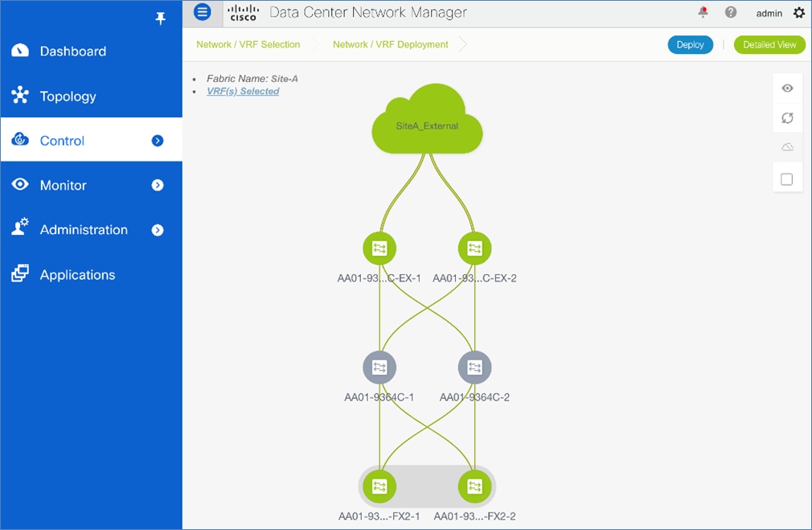The image size is (812, 530).
Task: Open the alarm notifications bell
Action: pyautogui.click(x=703, y=12)
